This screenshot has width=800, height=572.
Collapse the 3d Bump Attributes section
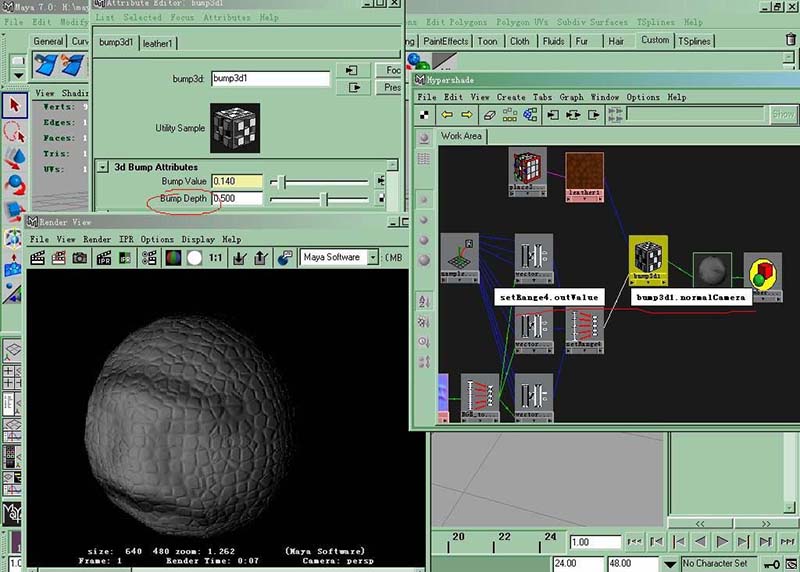103,166
